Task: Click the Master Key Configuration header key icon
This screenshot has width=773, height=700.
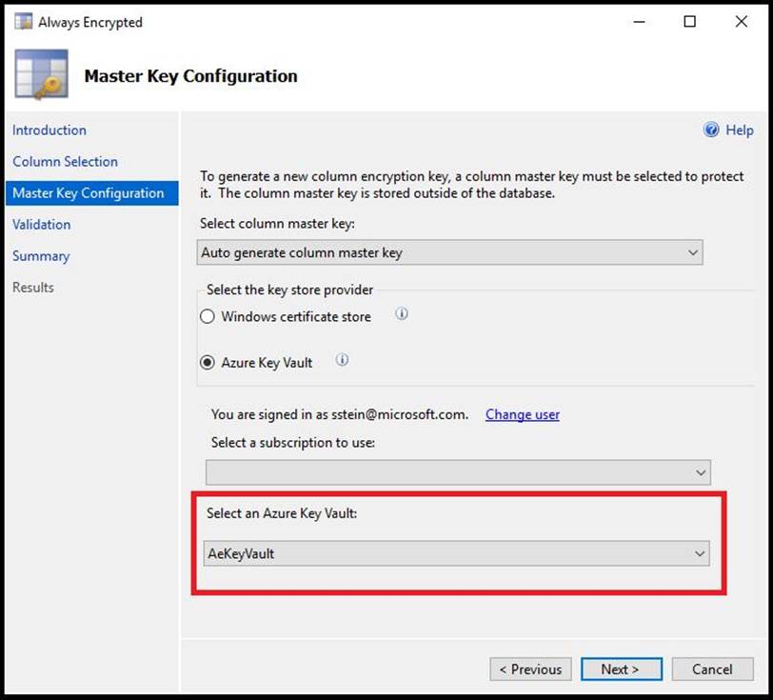Action: pyautogui.click(x=41, y=75)
